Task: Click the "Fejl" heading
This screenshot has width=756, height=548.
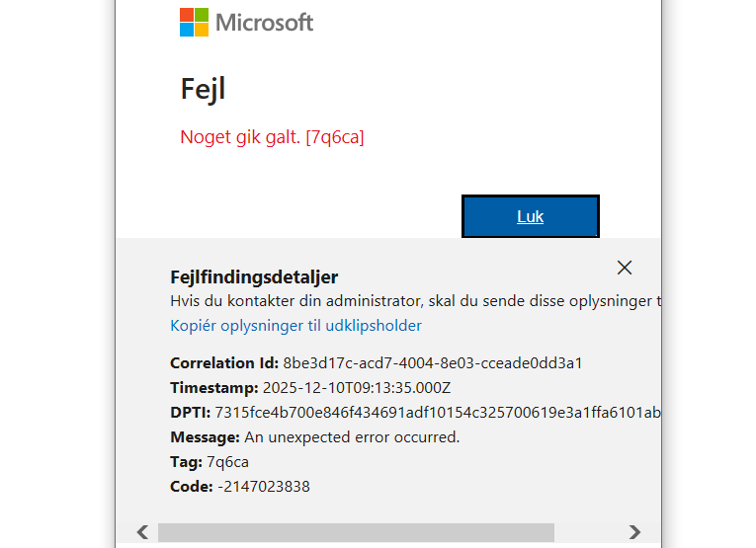Action: click(x=203, y=89)
